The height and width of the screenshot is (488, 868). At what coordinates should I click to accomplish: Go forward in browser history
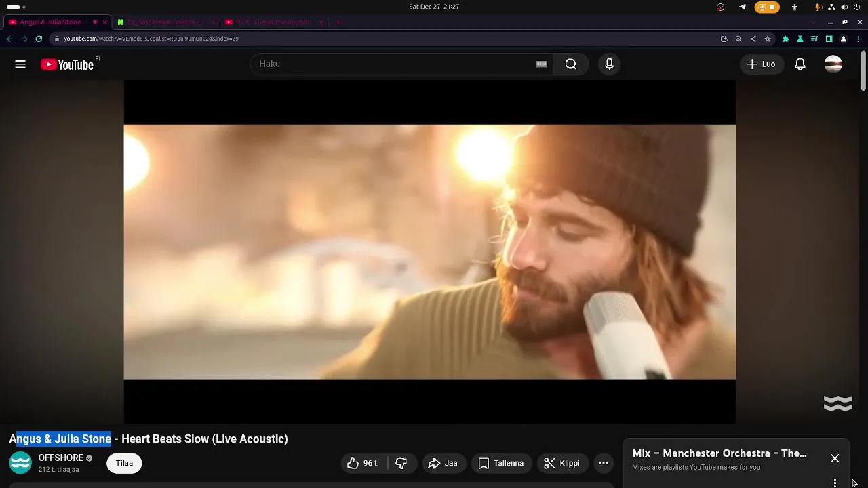[24, 39]
